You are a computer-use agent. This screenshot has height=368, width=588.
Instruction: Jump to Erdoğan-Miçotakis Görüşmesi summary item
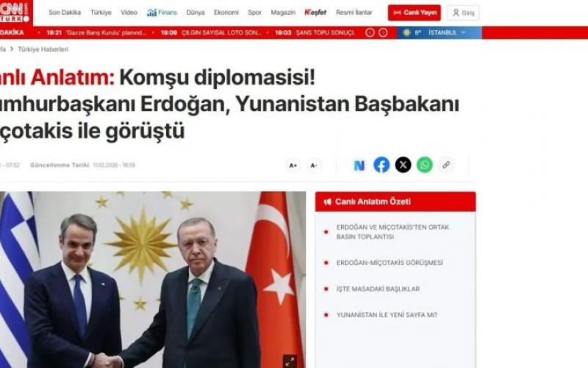[390, 263]
